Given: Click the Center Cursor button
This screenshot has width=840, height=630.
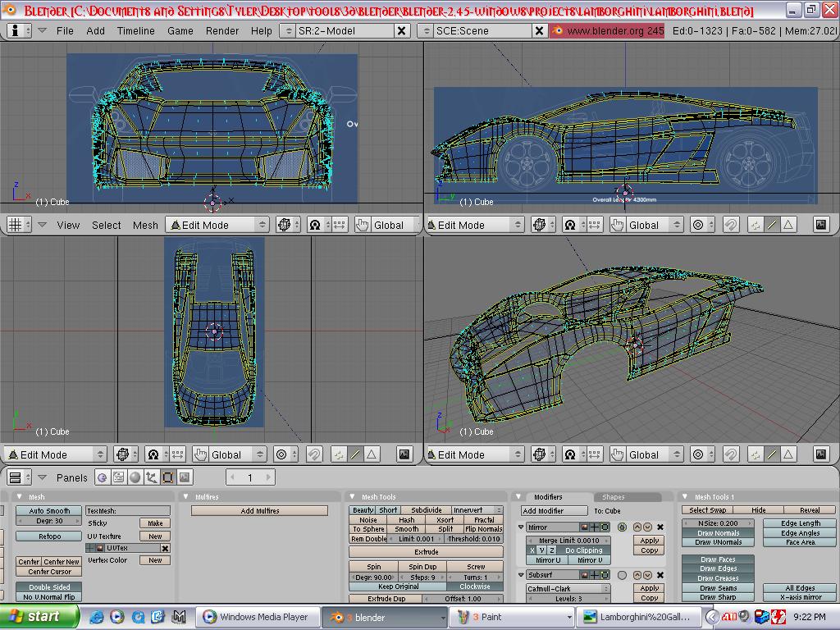Looking at the screenshot, I should (49, 572).
